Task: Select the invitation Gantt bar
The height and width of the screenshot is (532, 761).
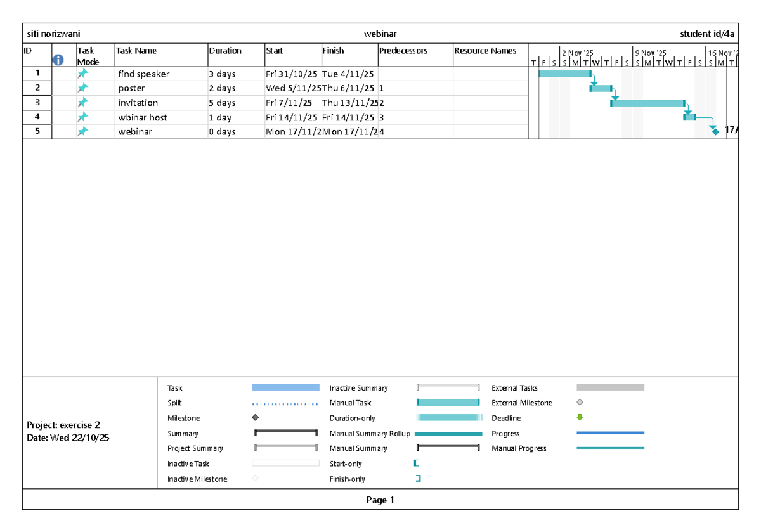Action: point(648,103)
